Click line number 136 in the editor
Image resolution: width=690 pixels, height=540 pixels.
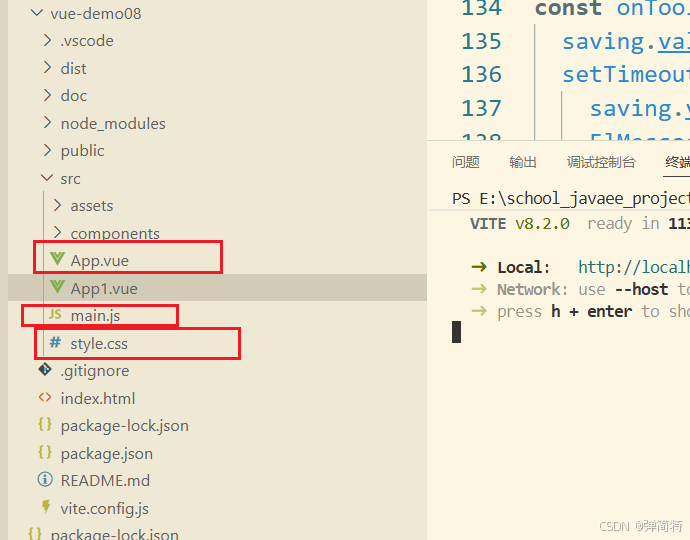(x=481, y=74)
